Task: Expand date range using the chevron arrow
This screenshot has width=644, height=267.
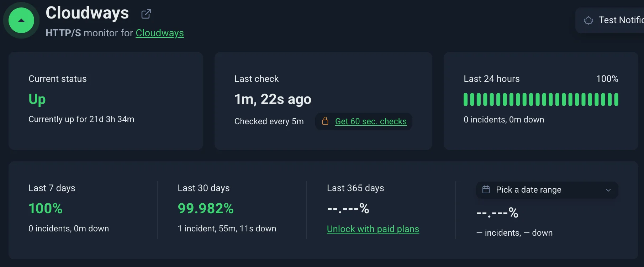Action: pyautogui.click(x=608, y=190)
